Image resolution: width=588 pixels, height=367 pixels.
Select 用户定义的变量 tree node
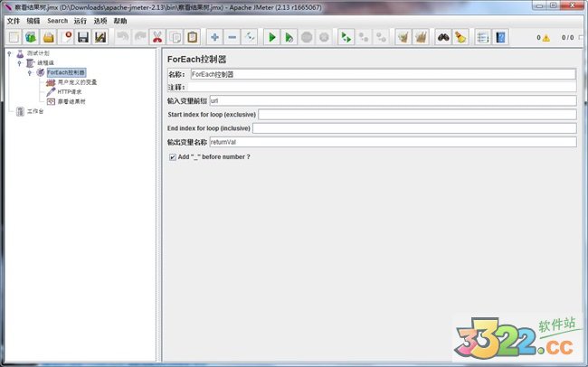point(77,82)
